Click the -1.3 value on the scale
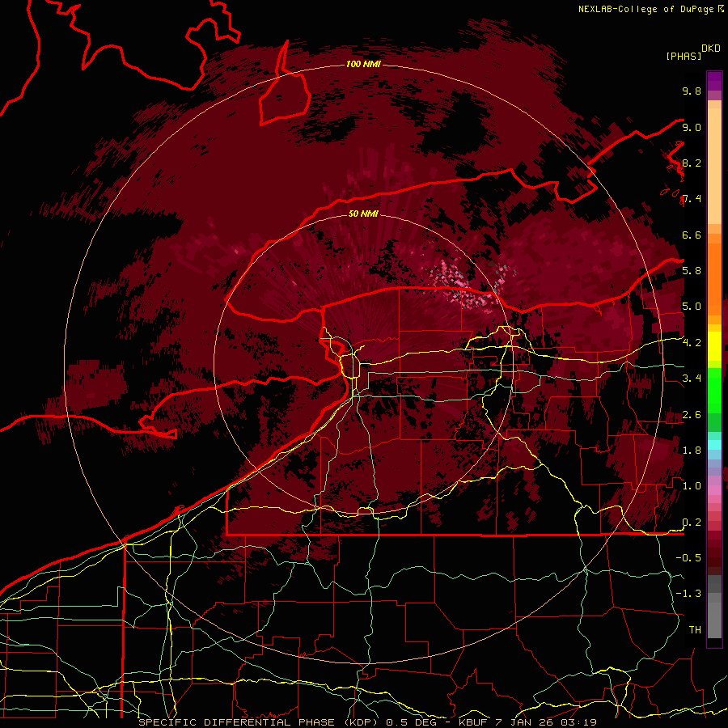The width and height of the screenshot is (728, 728). point(688,594)
